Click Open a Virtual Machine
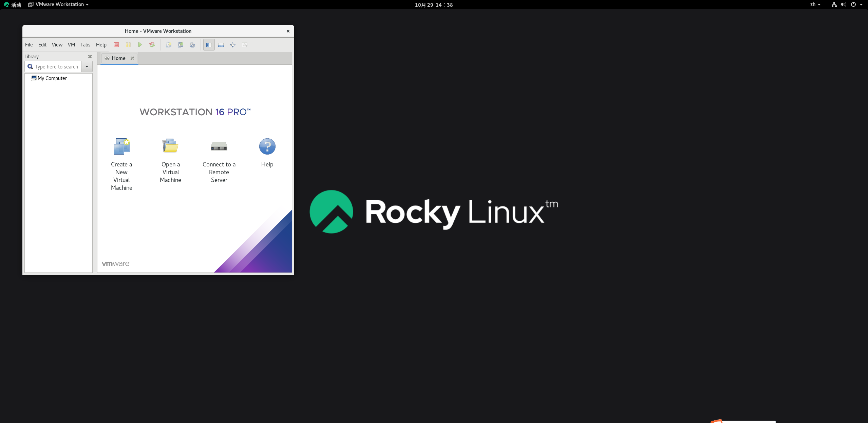Image resolution: width=868 pixels, height=423 pixels. coord(170,146)
